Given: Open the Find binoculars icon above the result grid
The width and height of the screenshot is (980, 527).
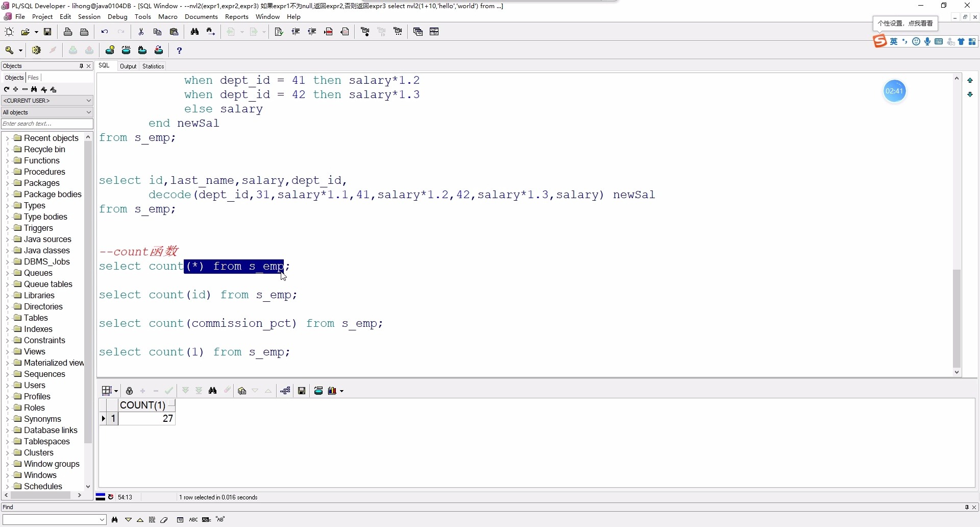Looking at the screenshot, I should tap(213, 391).
